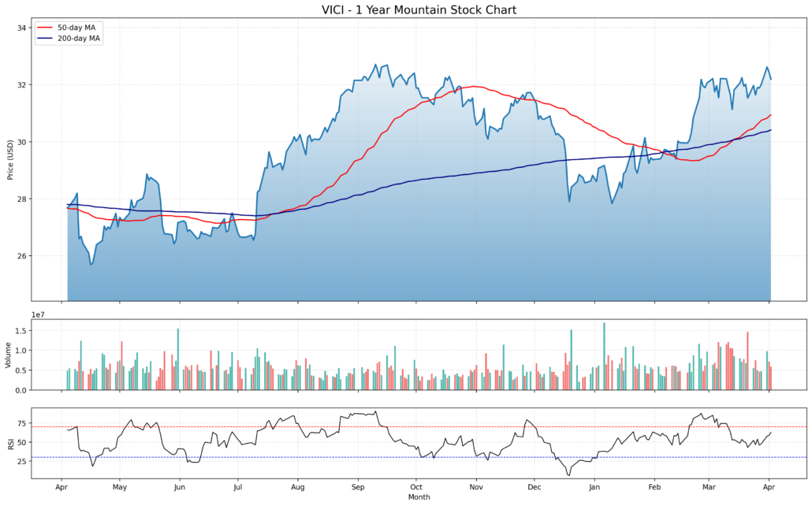This screenshot has height=506, width=812.
Task: Click the Volume axis label
Action: [x=8, y=355]
